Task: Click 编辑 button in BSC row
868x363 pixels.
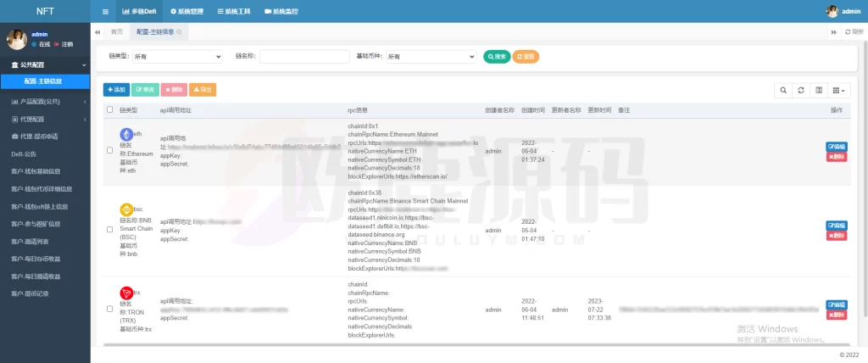Action: (837, 226)
